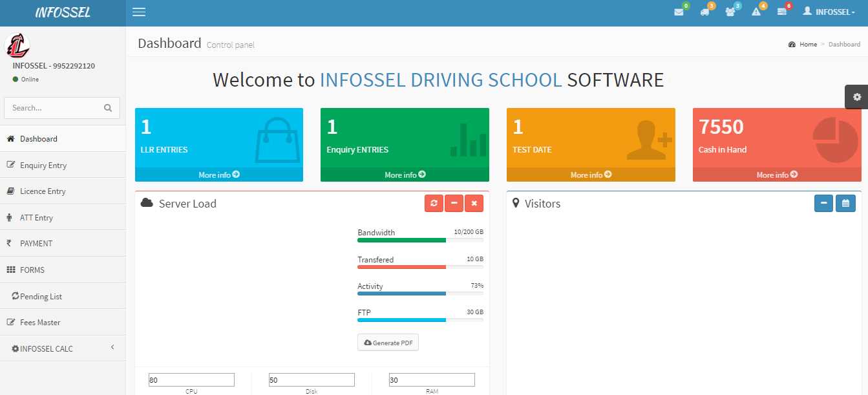Image resolution: width=868 pixels, height=395 pixels.
Task: Click More info under Enquiry ENTRIES
Action: click(x=405, y=175)
